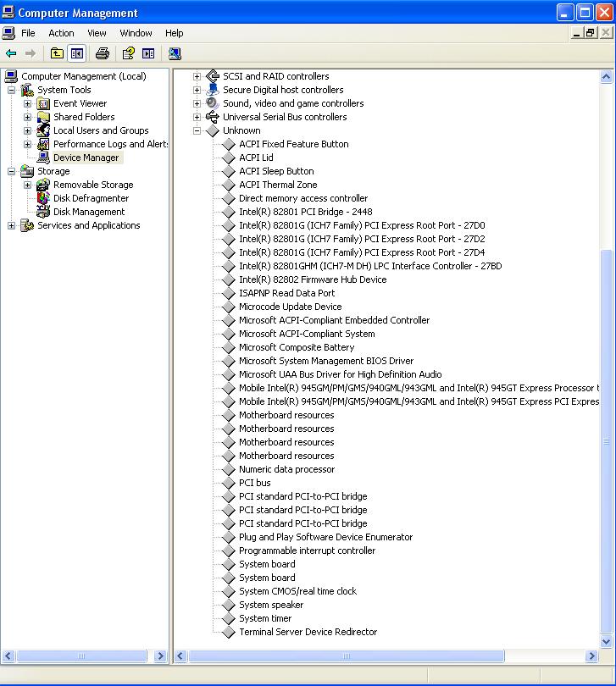Click the Local Users and Groups icon

click(43, 130)
